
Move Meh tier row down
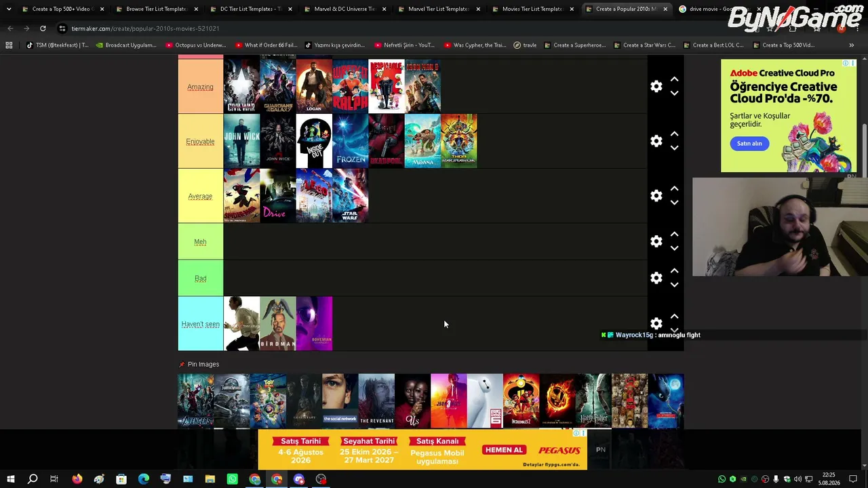tap(674, 248)
